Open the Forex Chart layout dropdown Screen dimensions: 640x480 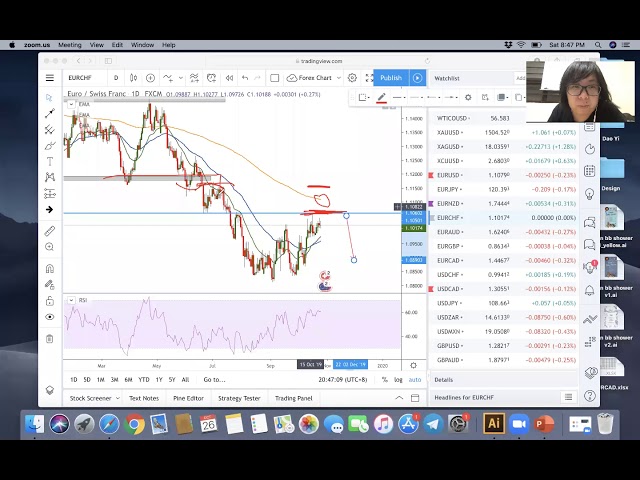[x=313, y=78]
